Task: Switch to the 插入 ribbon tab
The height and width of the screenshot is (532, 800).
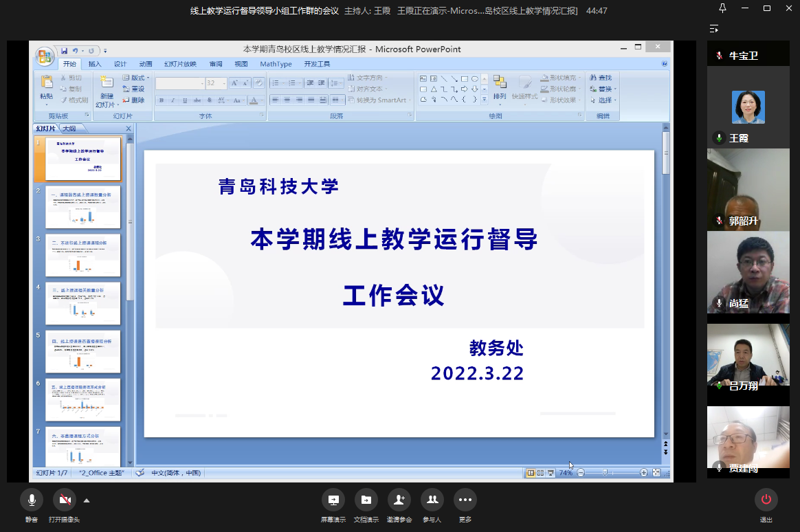Action: [94, 64]
